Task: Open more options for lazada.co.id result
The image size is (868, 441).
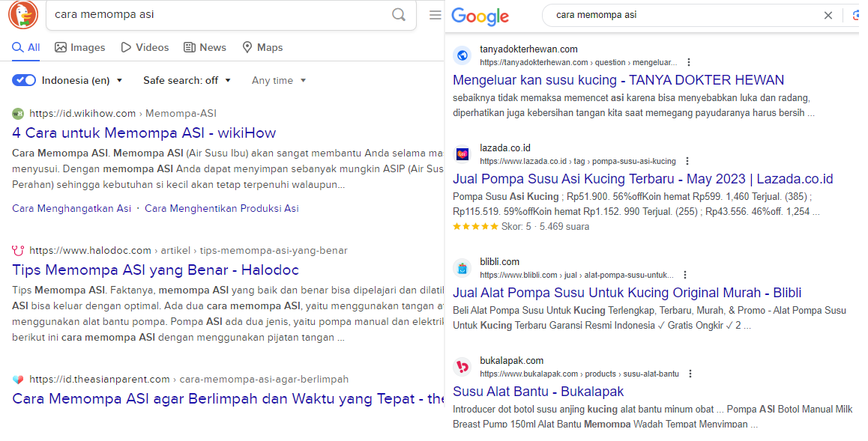Action: tap(687, 162)
